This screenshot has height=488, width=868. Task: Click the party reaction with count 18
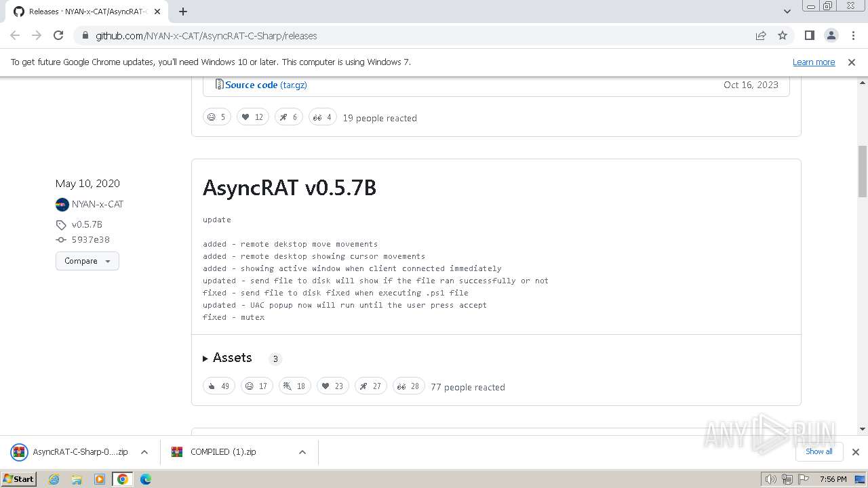[295, 386]
